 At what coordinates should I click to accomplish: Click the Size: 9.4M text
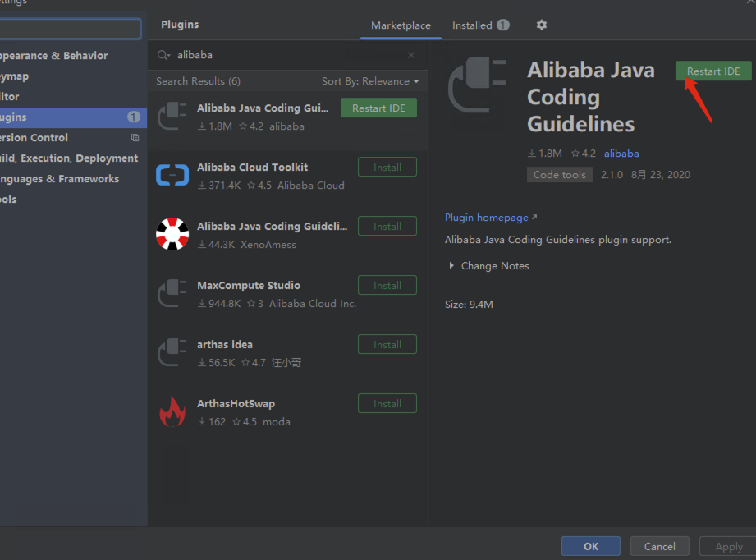pyautogui.click(x=469, y=305)
